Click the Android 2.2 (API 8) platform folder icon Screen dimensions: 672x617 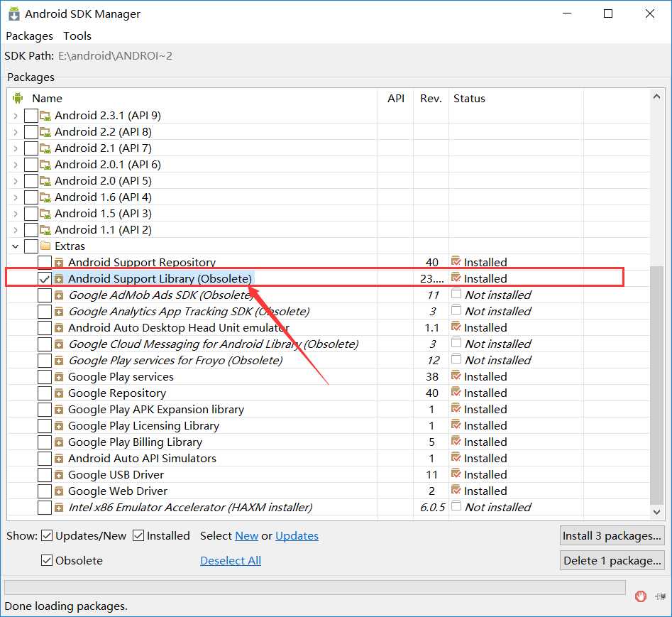tap(45, 132)
